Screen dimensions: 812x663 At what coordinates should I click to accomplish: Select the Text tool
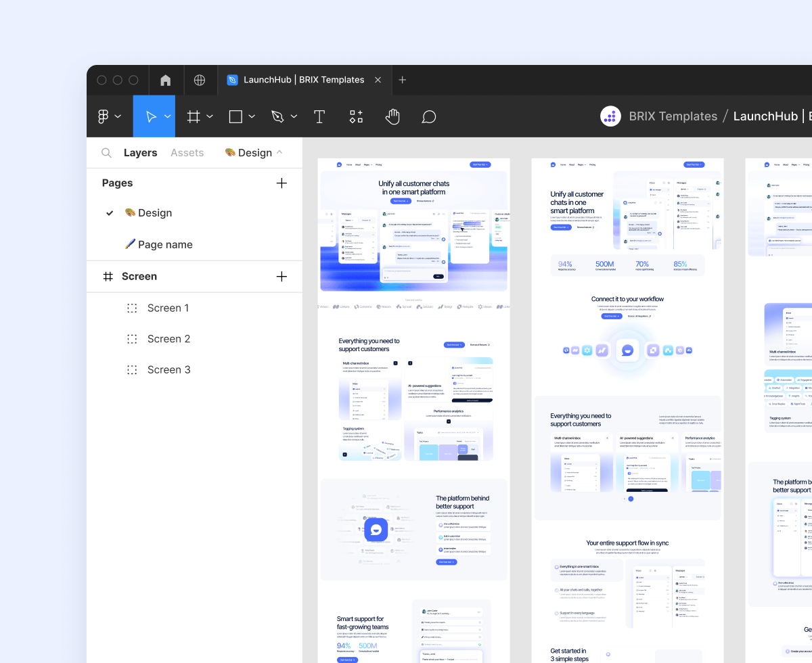coord(319,116)
